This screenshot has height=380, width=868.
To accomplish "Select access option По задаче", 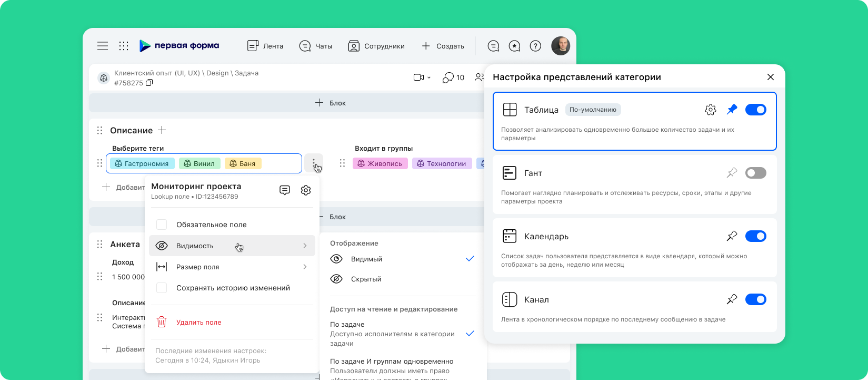I will tap(403, 334).
